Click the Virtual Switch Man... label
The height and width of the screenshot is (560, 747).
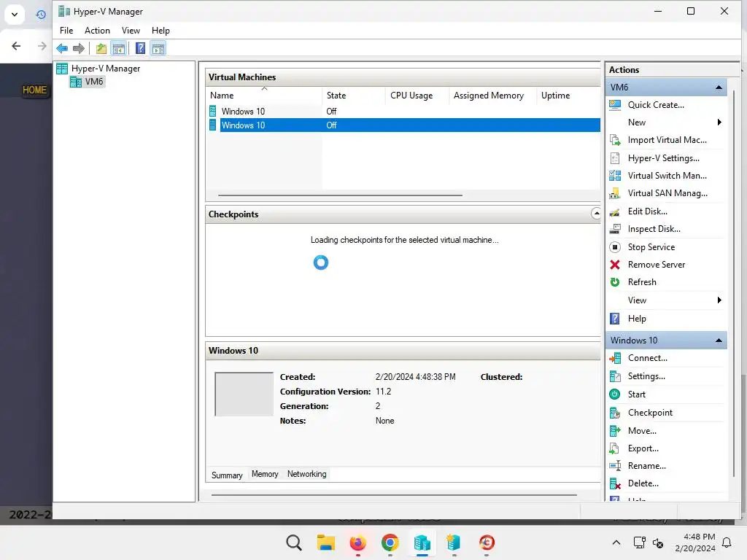(x=667, y=176)
